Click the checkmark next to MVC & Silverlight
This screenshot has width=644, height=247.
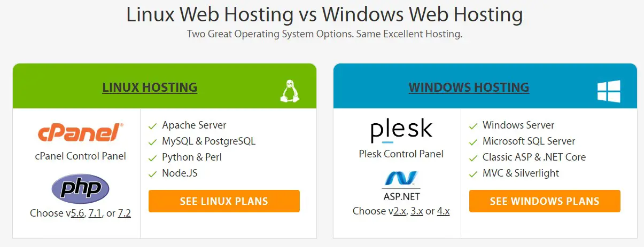[473, 174]
